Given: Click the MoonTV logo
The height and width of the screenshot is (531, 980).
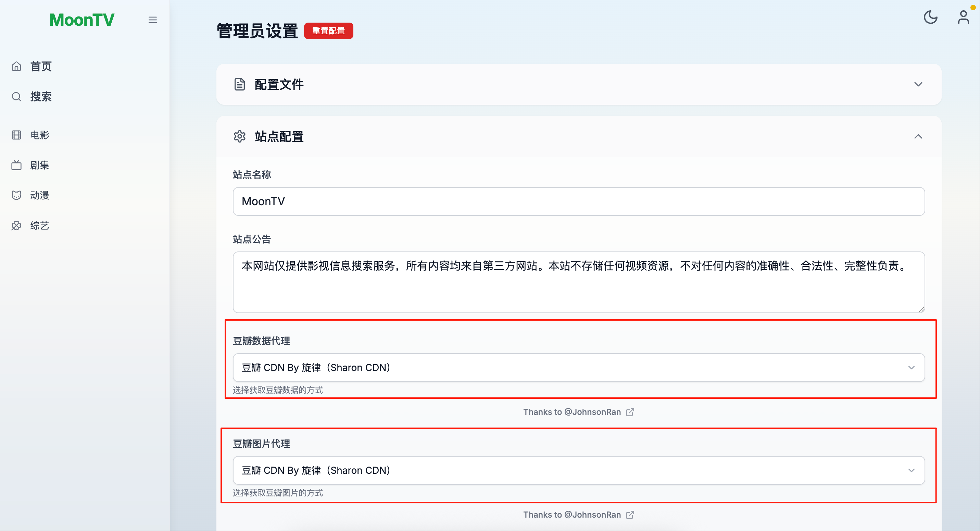Looking at the screenshot, I should [82, 20].
